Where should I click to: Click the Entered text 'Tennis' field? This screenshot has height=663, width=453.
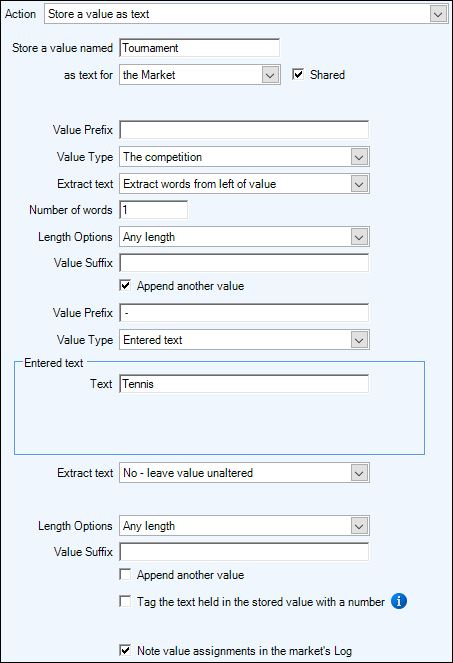coord(244,384)
